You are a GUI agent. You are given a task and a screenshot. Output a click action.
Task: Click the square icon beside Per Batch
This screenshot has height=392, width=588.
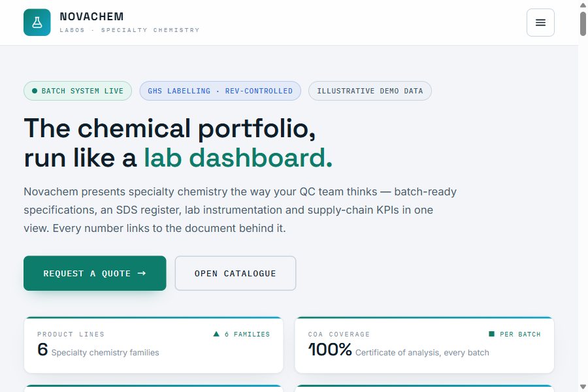pyautogui.click(x=491, y=334)
